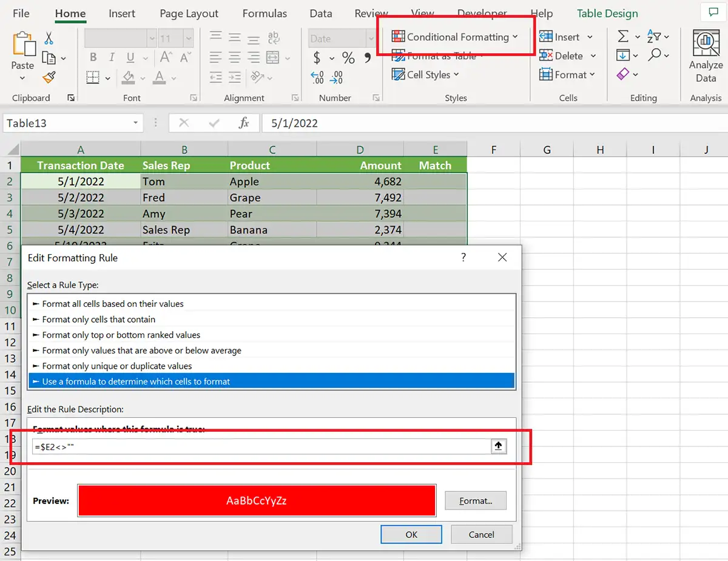
Task: Click Find & Select magnifier icon
Action: (654, 55)
